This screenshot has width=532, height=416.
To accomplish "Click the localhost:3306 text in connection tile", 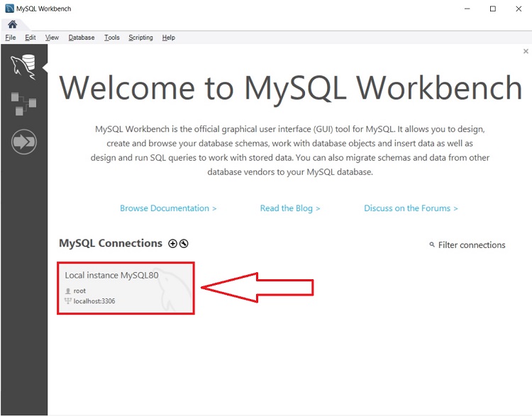I will point(94,301).
